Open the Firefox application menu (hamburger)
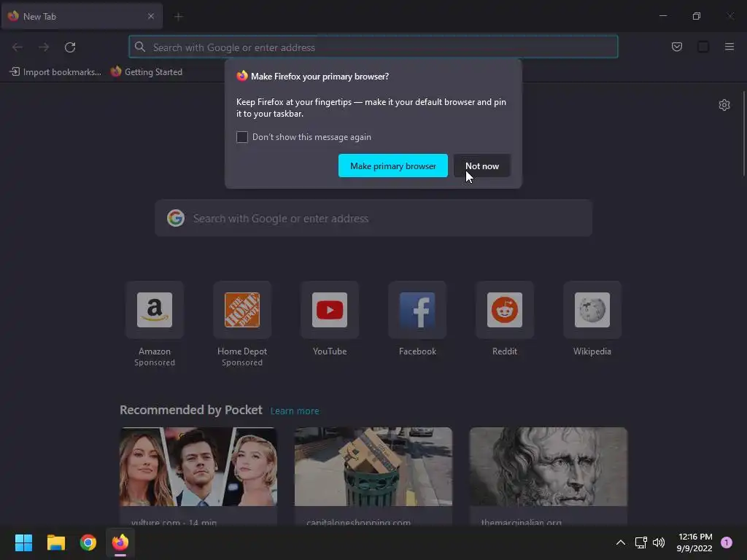Viewport: 747px width, 560px height. pyautogui.click(x=729, y=47)
